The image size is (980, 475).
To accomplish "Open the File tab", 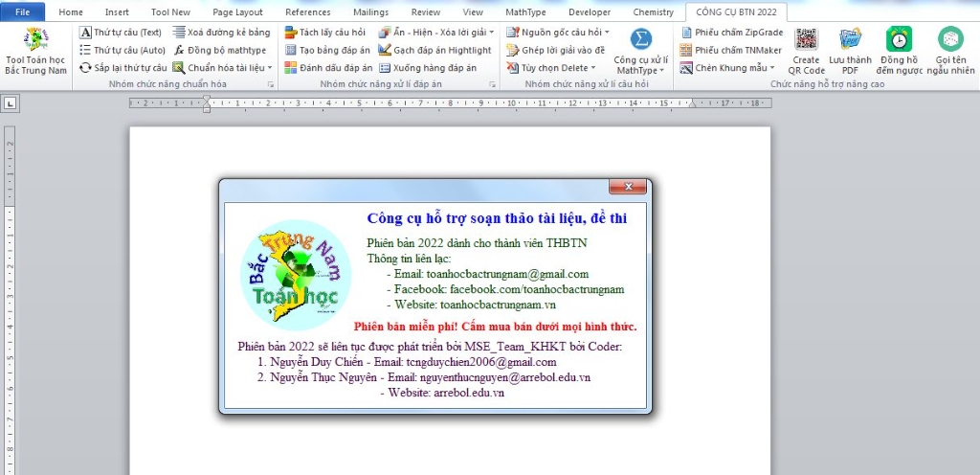I will 23,11.
